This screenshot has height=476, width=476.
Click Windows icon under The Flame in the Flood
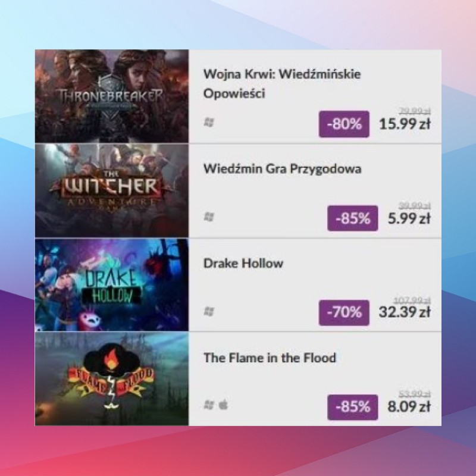(209, 405)
